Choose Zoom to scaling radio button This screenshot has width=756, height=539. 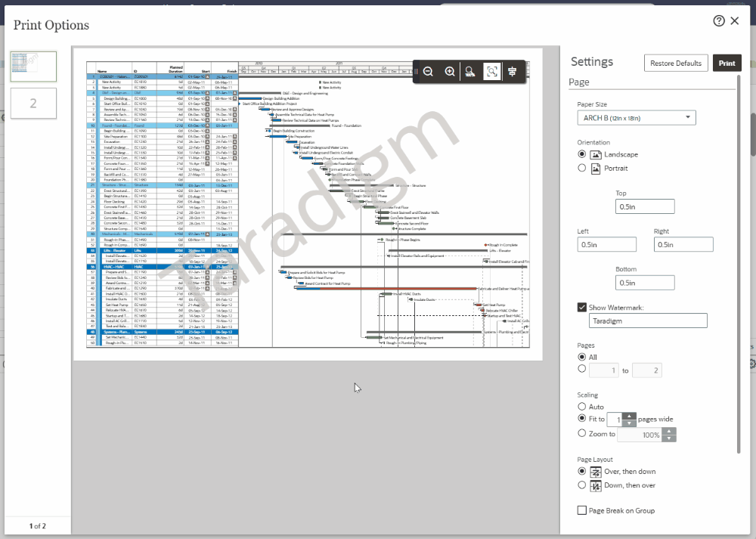click(582, 433)
